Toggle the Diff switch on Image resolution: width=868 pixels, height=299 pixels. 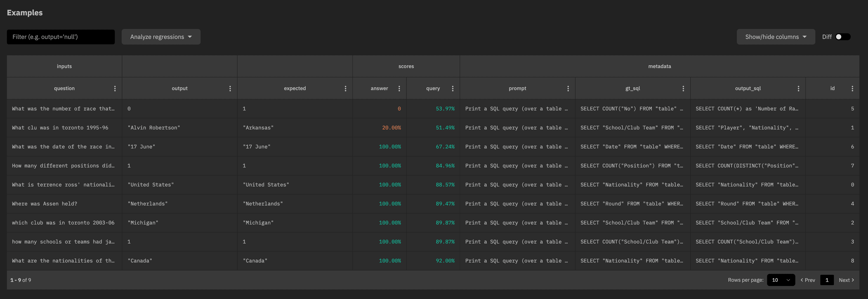[x=843, y=37]
